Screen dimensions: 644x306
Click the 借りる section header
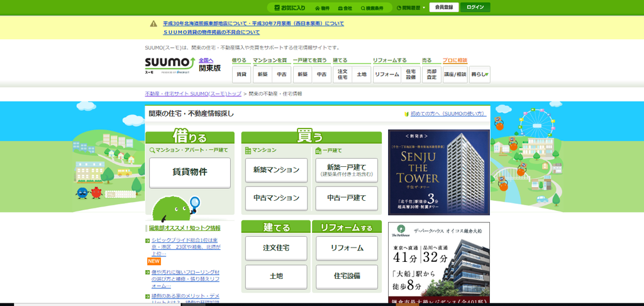[x=190, y=137]
